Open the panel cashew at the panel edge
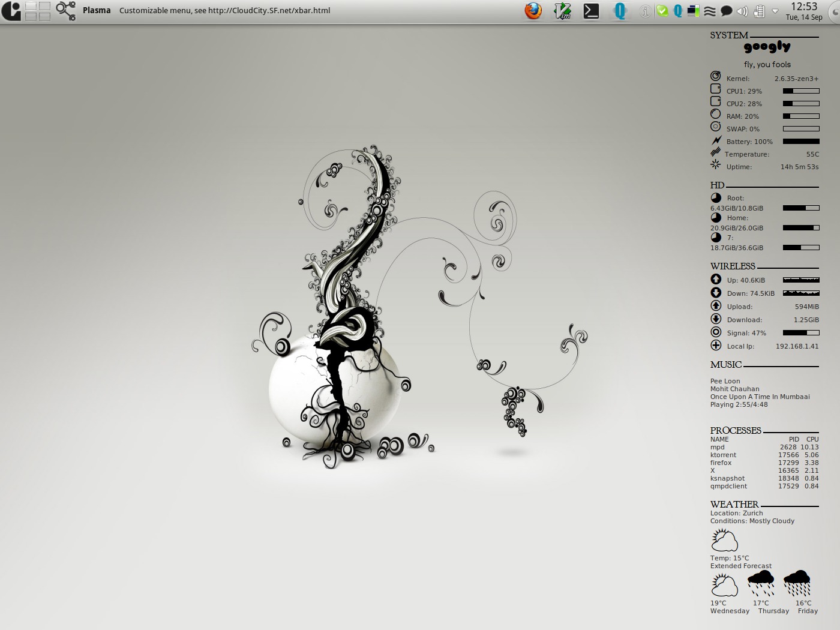 pos(835,11)
